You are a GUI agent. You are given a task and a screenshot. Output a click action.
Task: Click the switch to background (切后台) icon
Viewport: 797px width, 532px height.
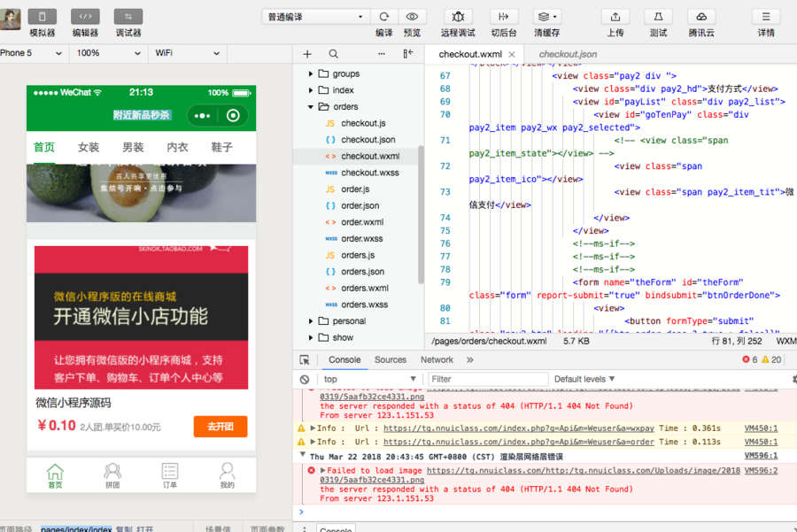tap(503, 17)
